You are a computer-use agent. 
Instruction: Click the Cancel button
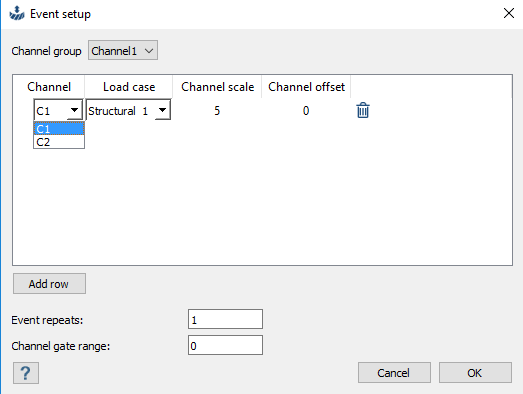[x=394, y=373]
